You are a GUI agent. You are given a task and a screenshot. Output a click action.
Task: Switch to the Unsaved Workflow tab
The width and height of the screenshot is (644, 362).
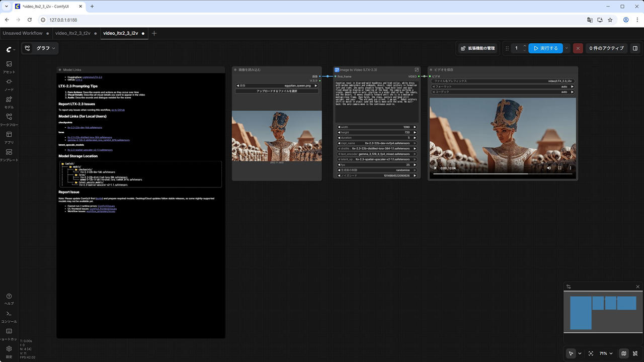coord(23,33)
